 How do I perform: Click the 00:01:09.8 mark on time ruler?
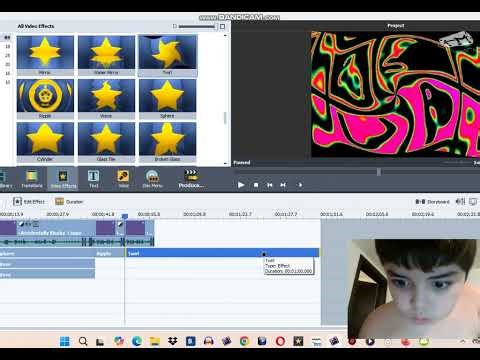194,214
